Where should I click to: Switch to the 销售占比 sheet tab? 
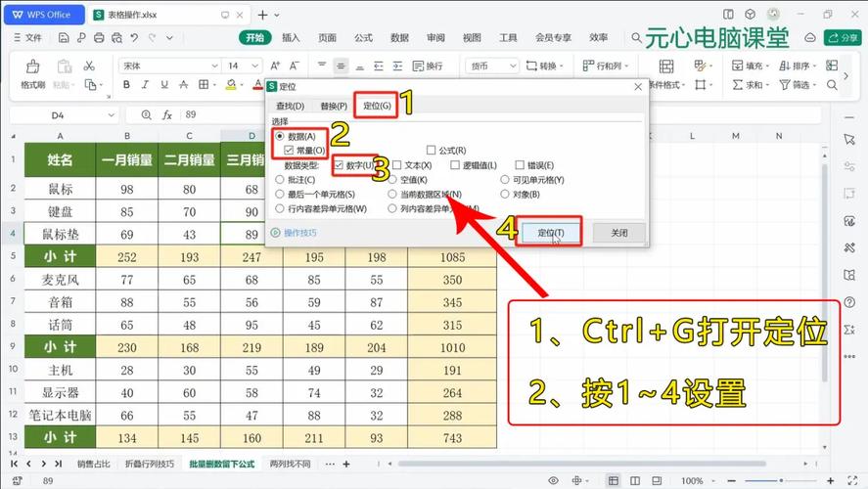tap(94, 464)
